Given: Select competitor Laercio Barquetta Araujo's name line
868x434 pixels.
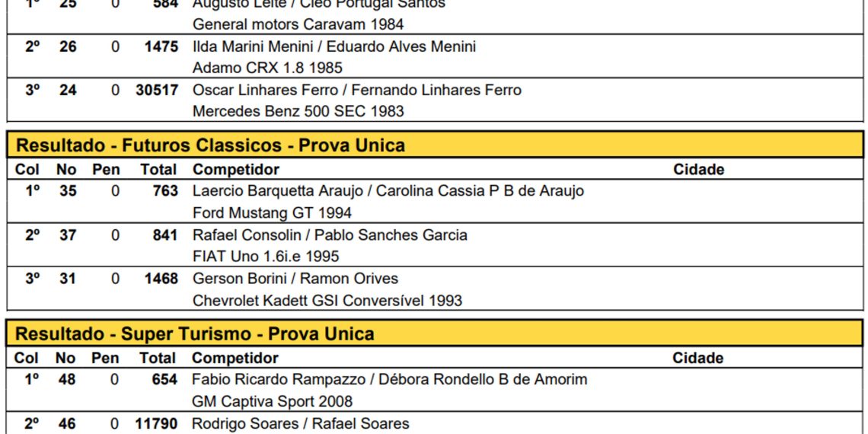Looking at the screenshot, I should point(388,191).
